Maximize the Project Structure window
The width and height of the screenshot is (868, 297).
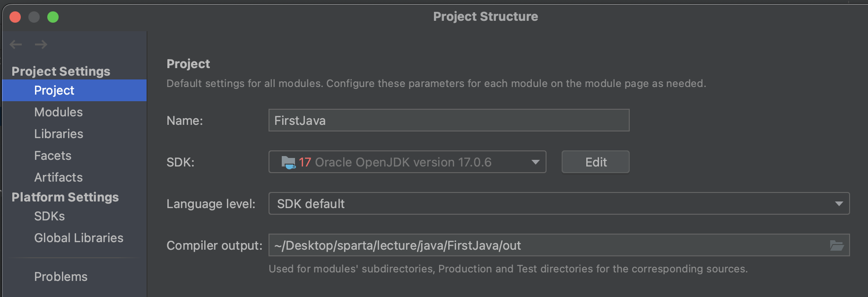tap(53, 17)
